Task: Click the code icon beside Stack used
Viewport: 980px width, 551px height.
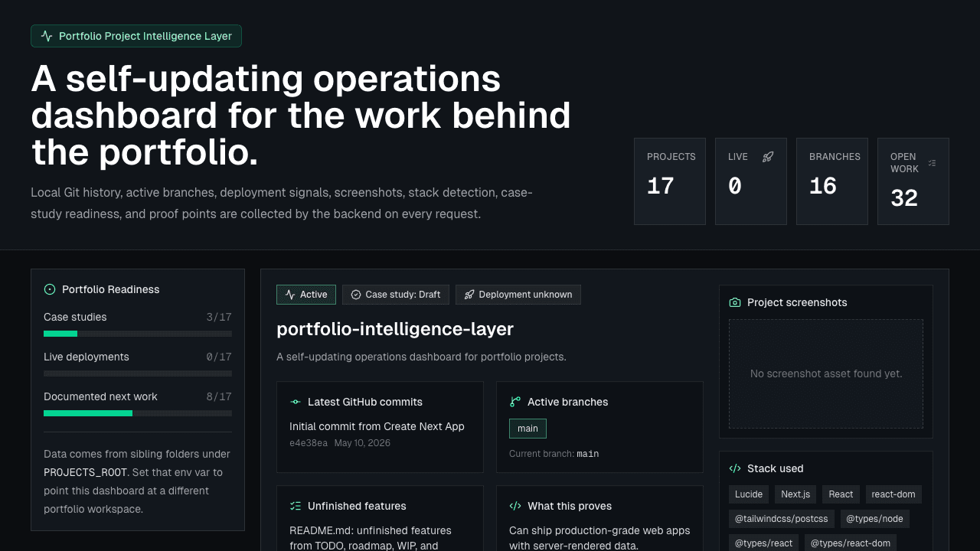Action: click(735, 468)
